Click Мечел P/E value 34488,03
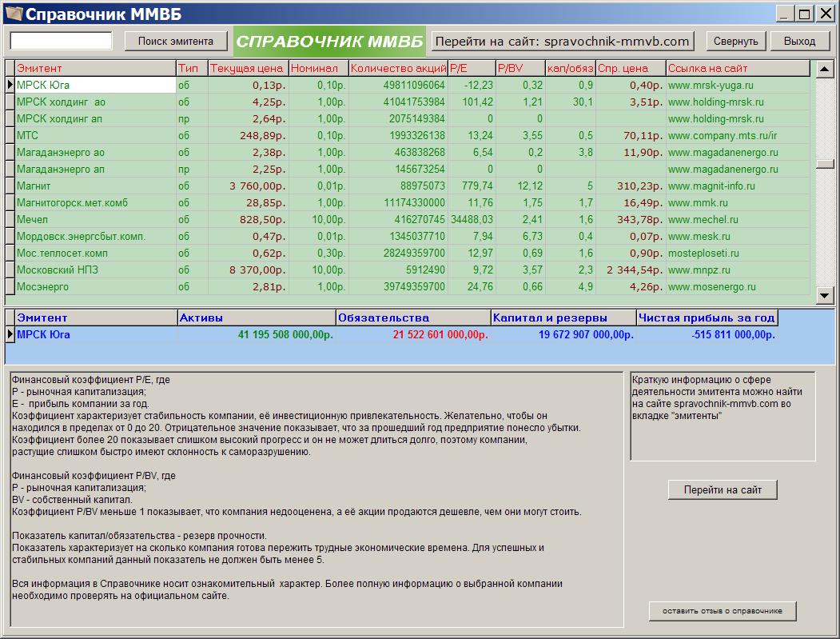Viewport: 840px width, 639px height. [472, 219]
